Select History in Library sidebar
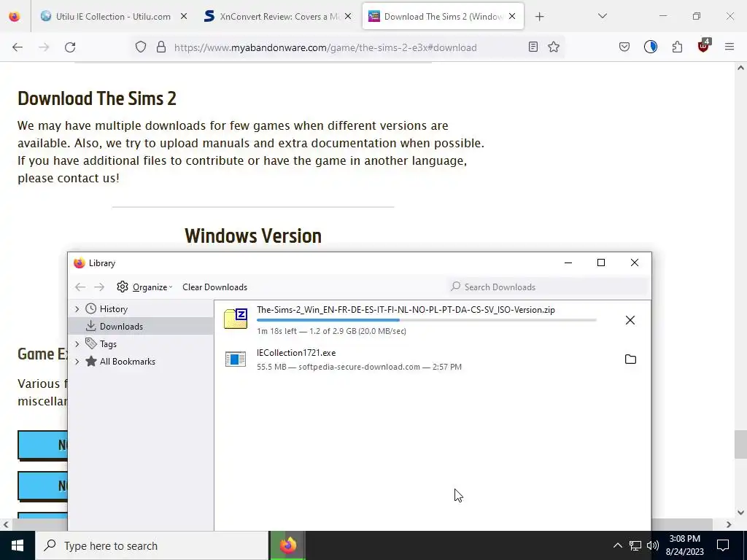Screen dimensions: 747x560 (113, 309)
